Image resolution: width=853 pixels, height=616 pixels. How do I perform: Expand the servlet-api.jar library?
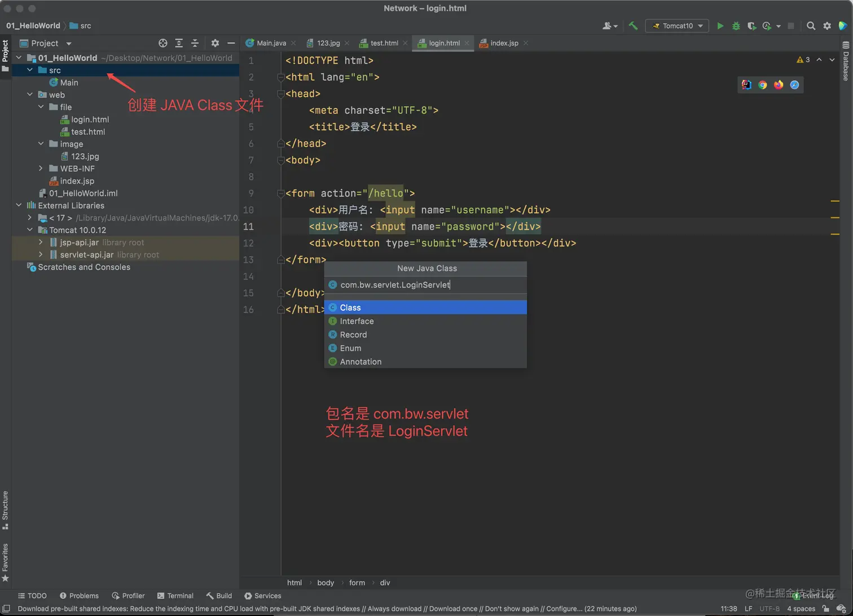point(41,255)
